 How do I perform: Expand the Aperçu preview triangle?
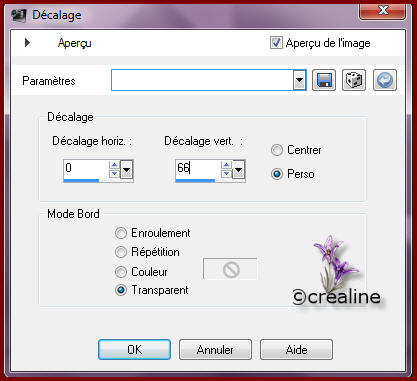[x=27, y=43]
